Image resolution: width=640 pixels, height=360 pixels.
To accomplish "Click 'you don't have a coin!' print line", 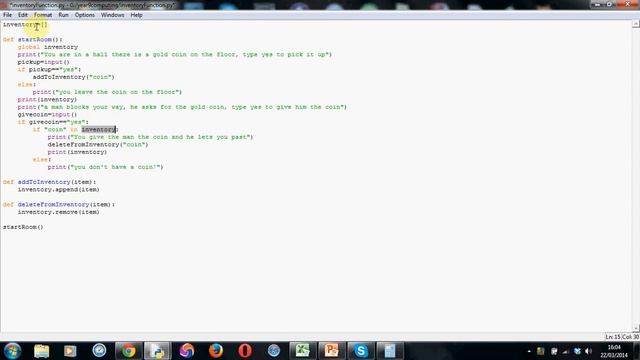I will [x=105, y=167].
